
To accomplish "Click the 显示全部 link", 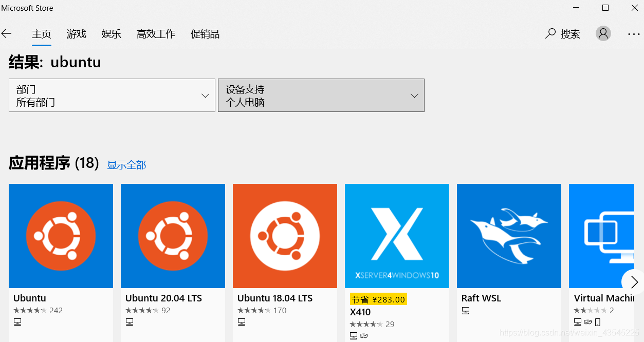I will pyautogui.click(x=126, y=165).
